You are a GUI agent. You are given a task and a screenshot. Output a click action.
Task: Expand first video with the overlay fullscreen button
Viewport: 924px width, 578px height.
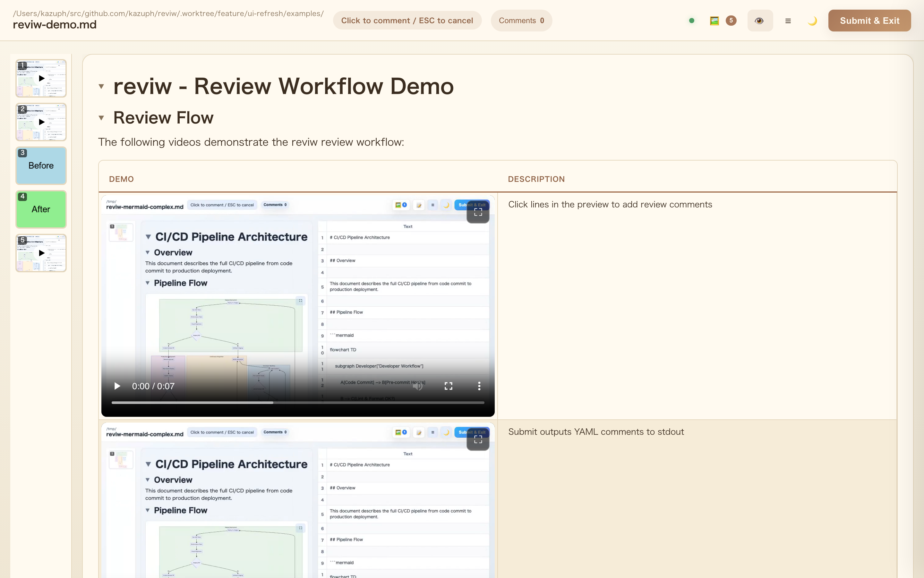tap(478, 212)
